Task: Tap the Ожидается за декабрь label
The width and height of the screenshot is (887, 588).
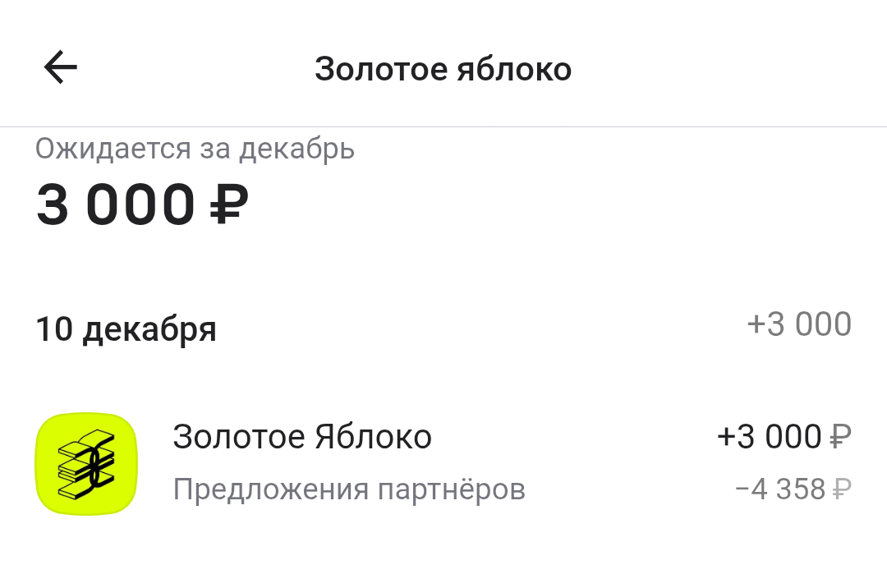Action: coord(195,149)
